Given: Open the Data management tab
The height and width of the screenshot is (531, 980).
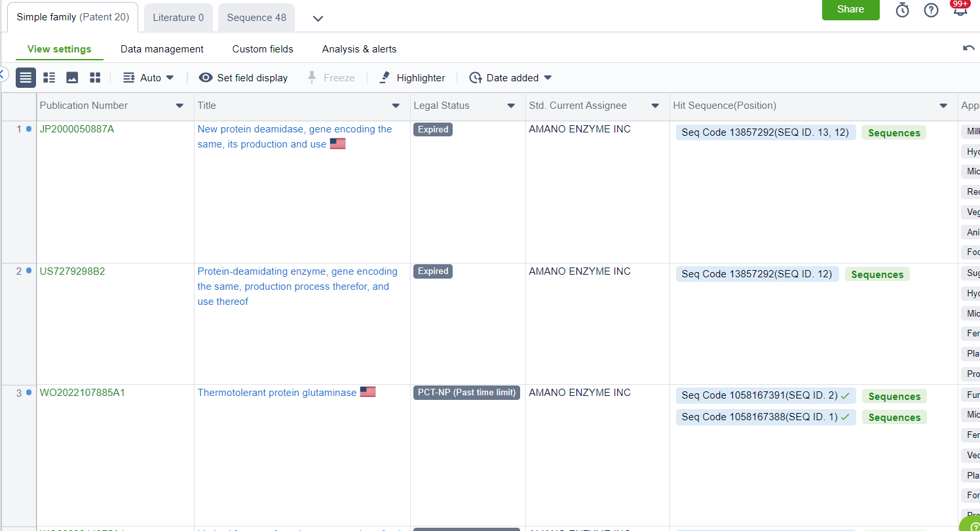Looking at the screenshot, I should (162, 49).
